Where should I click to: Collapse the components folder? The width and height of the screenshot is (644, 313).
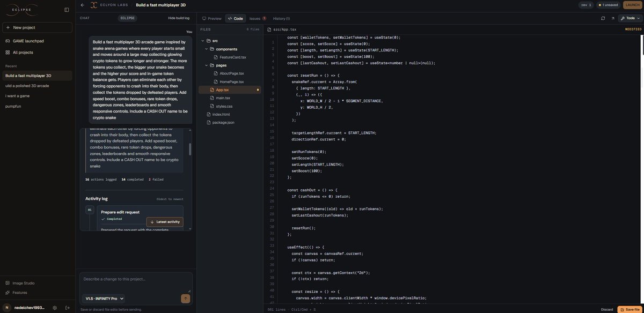(x=206, y=49)
